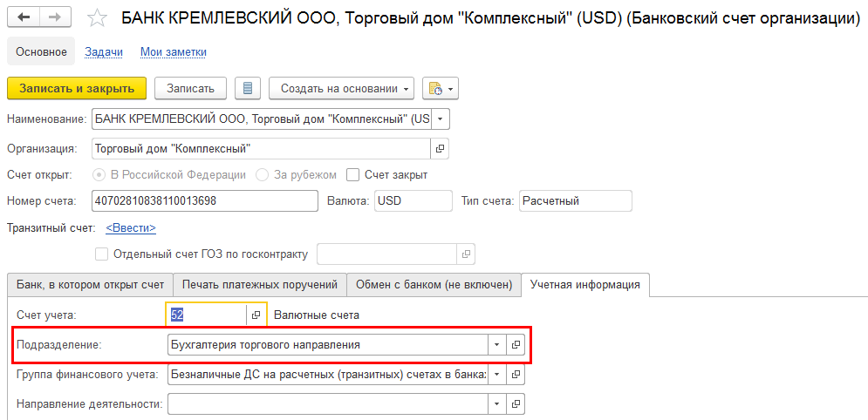Go forward with the right arrow
The width and height of the screenshot is (868, 420).
click(55, 17)
